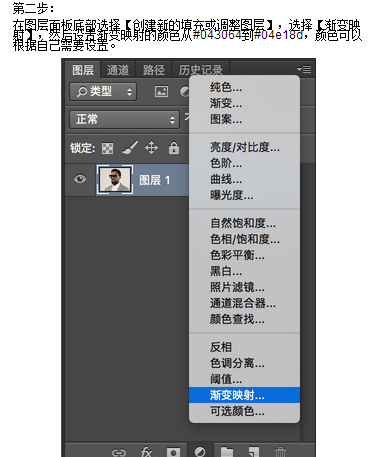Click the 图层 1 layer thumbnail
Viewport: 374px width, 457px height.
[115, 179]
